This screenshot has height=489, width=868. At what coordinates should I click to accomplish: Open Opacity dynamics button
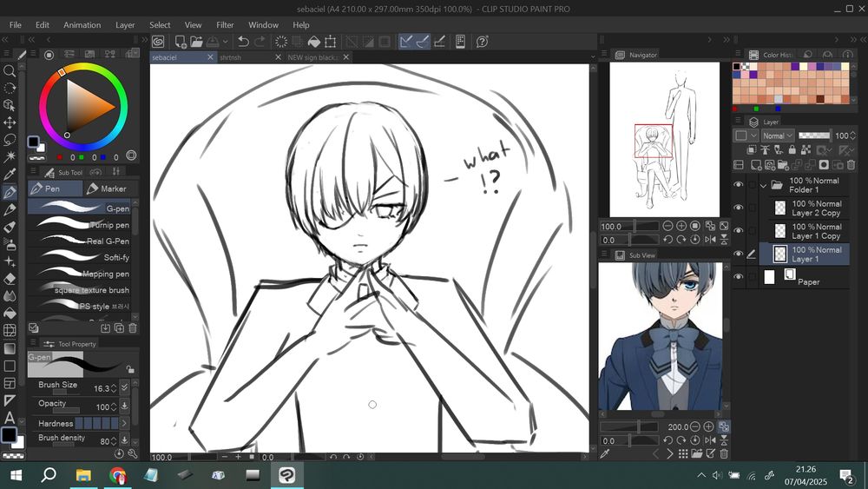124,406
